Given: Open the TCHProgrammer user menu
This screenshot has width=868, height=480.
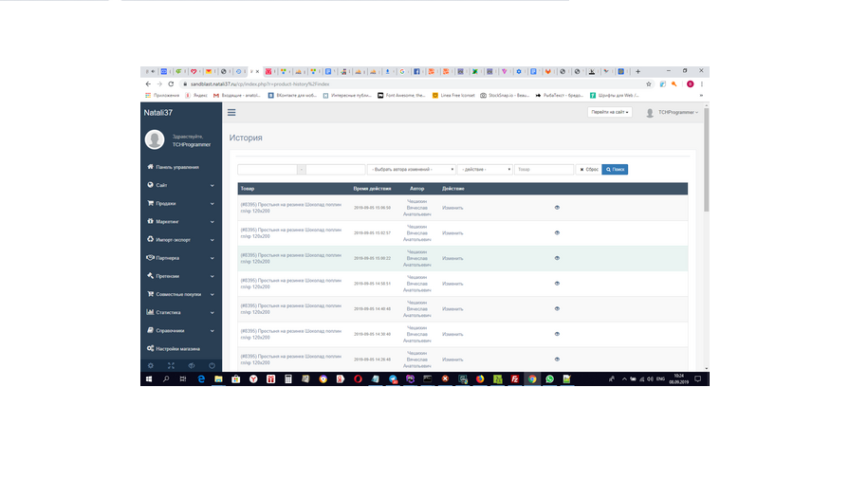Looking at the screenshot, I should [x=672, y=112].
